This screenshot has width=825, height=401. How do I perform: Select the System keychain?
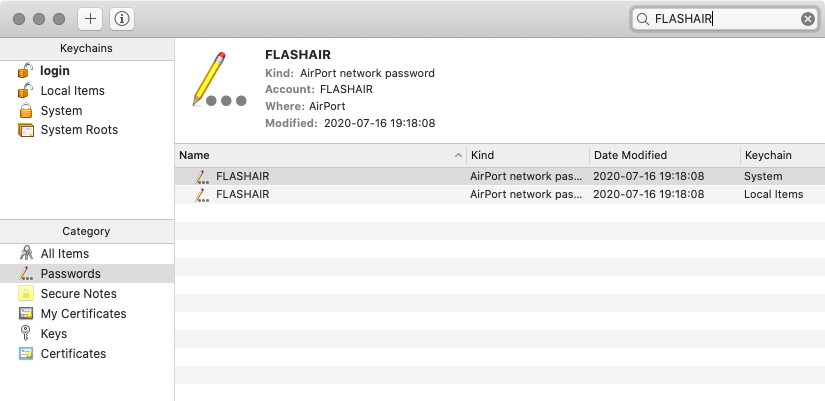[x=61, y=111]
